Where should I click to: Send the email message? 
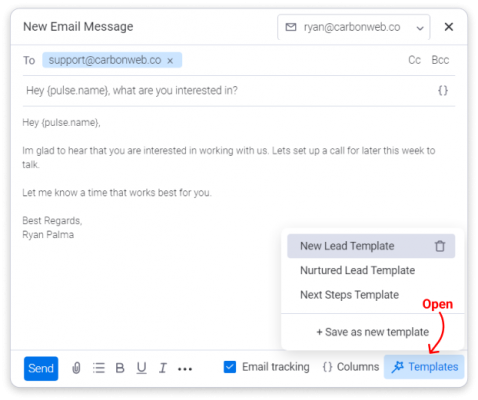coord(41,368)
